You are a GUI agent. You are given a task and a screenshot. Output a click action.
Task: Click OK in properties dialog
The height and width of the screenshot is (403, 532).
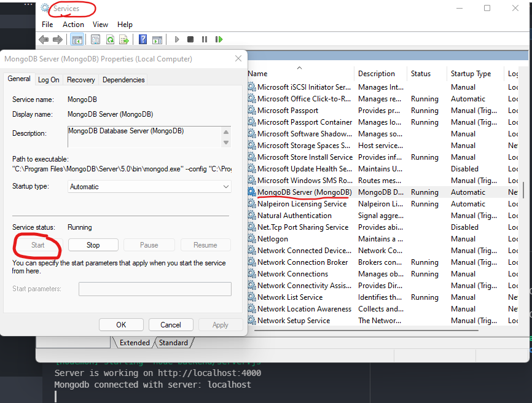point(121,324)
